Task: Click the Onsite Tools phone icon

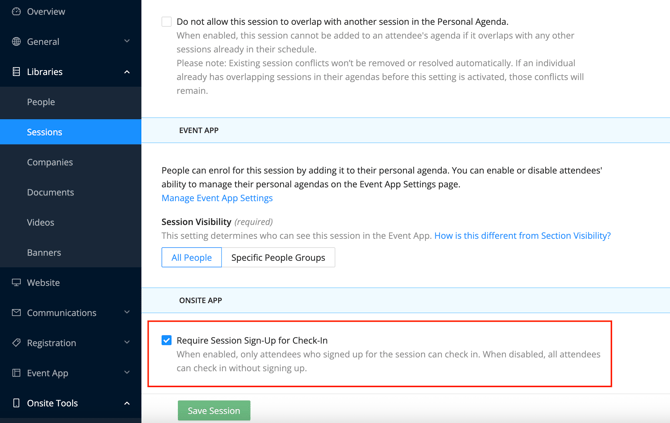Action: tap(16, 403)
